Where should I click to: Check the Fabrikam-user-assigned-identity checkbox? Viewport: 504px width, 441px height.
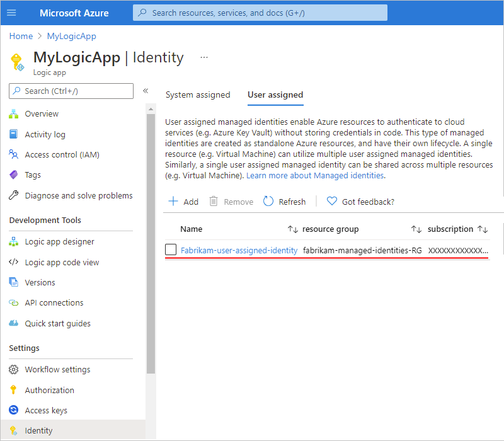[x=171, y=249]
